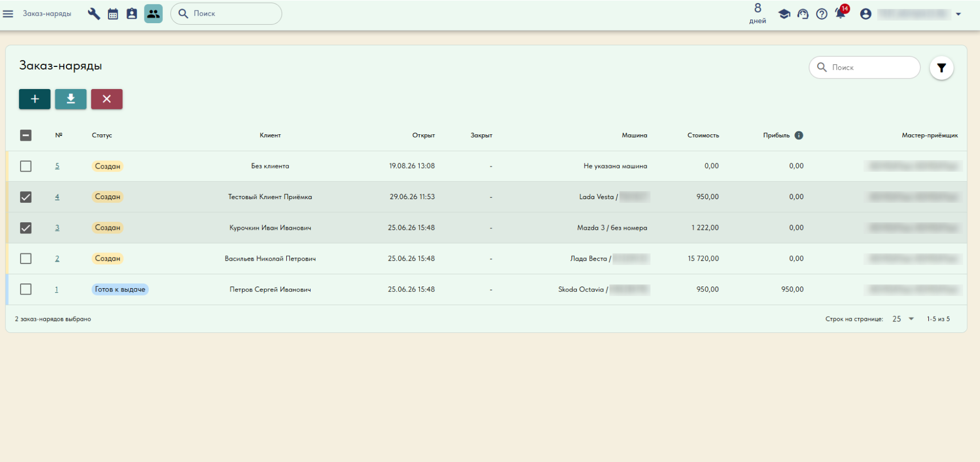
Task: Uncheck the box for order 4
Action: [26, 197]
